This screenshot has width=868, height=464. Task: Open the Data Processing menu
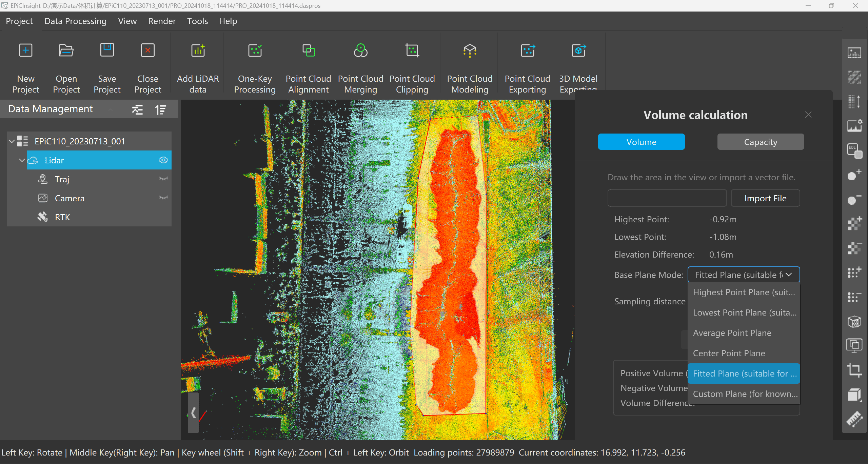[x=75, y=21]
